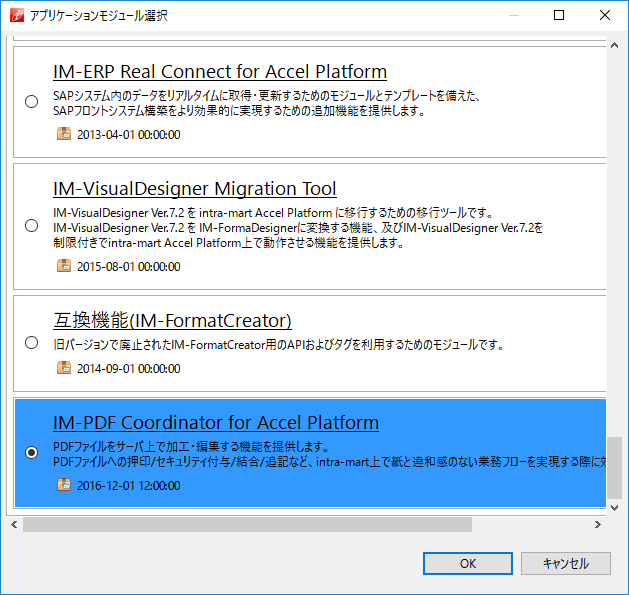Select 互換機能(IM-FormatCreator) radio button
Image resolution: width=629 pixels, height=595 pixels.
[x=31, y=343]
